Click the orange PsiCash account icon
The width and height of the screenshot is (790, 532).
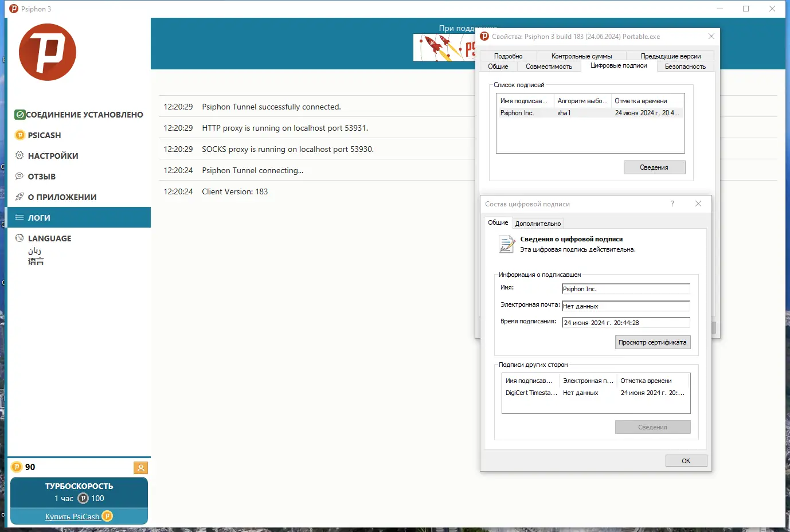(x=140, y=468)
